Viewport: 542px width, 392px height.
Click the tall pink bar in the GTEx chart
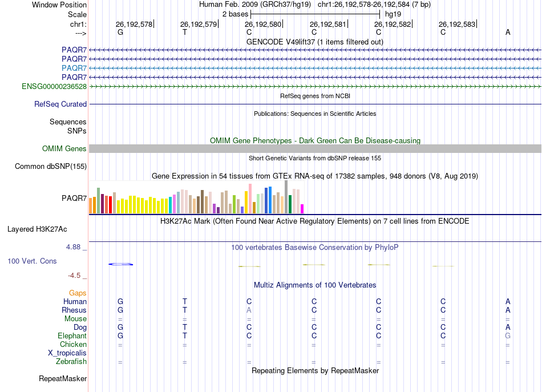click(x=250, y=199)
